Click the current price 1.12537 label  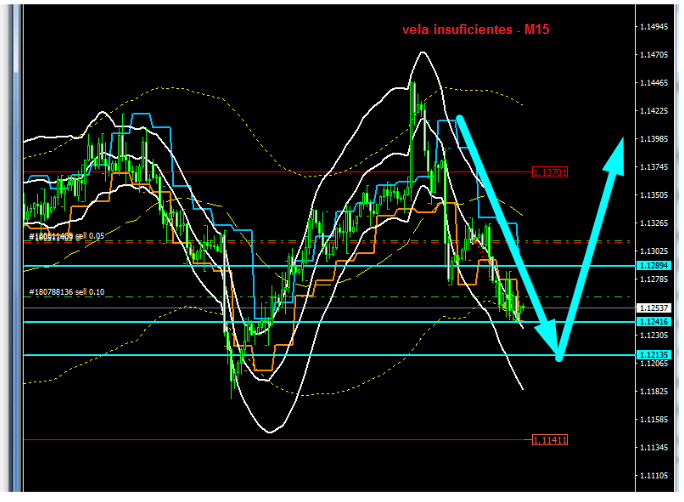tap(653, 308)
